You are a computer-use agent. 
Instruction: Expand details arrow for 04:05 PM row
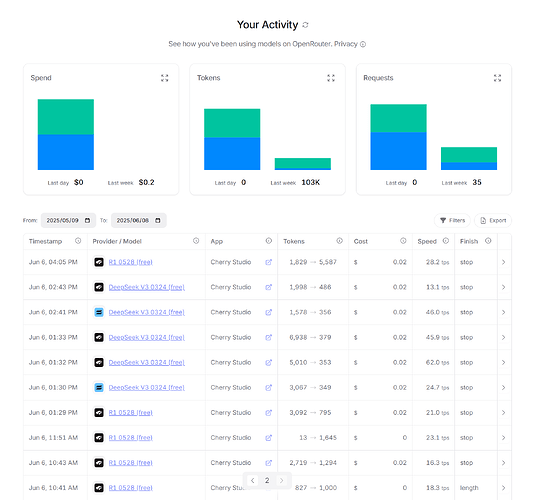(503, 262)
